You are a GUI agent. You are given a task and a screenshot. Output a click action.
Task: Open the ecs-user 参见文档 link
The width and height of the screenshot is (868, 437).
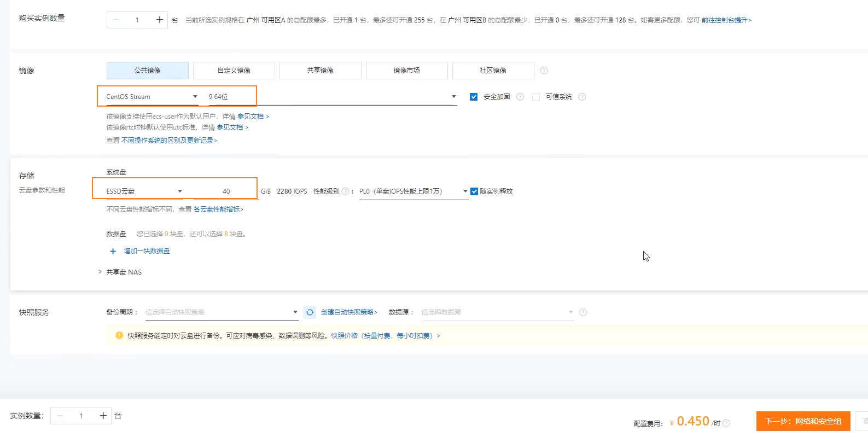pos(253,116)
